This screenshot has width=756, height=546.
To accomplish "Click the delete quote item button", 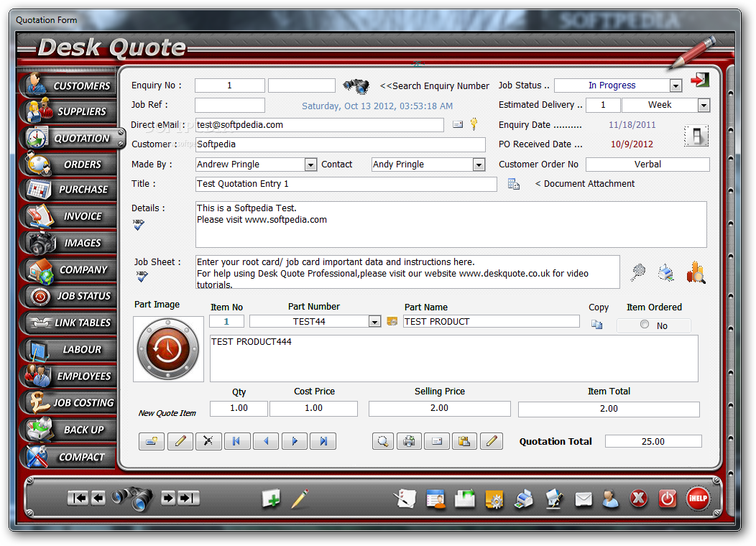I will 209,441.
